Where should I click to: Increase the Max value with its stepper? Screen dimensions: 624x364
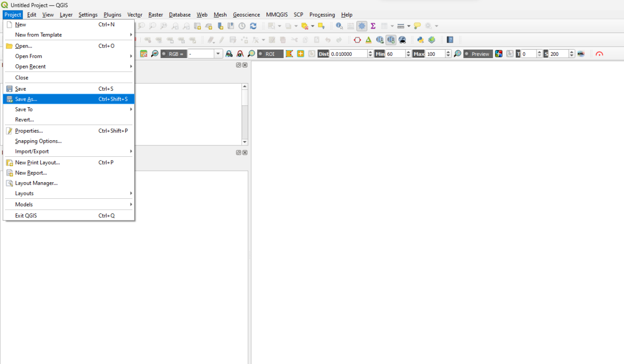[x=448, y=51]
